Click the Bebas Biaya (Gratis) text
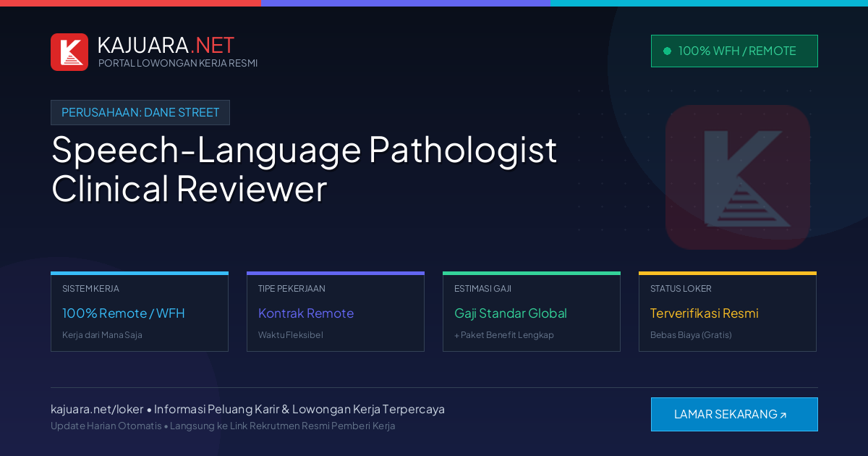 pyautogui.click(x=691, y=335)
